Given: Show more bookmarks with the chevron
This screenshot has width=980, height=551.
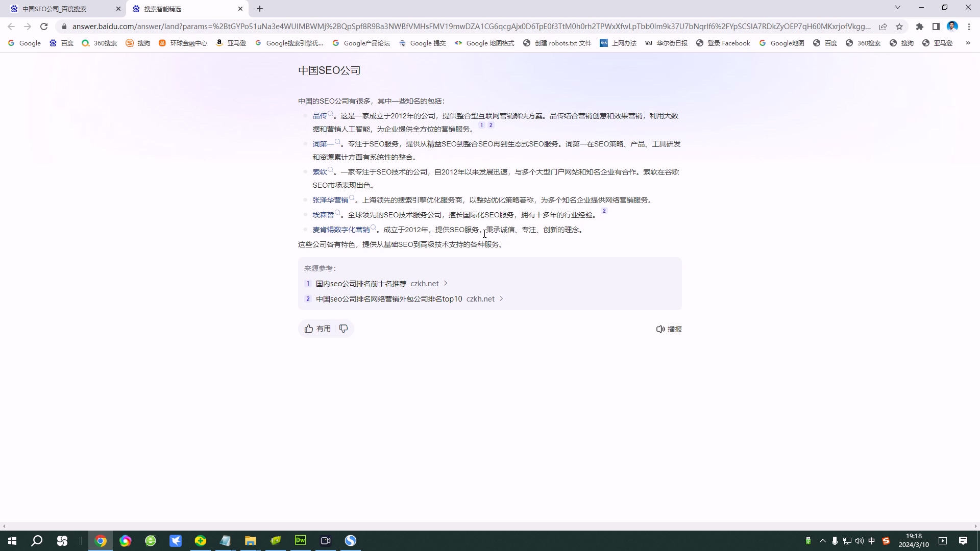Looking at the screenshot, I should click(x=968, y=43).
